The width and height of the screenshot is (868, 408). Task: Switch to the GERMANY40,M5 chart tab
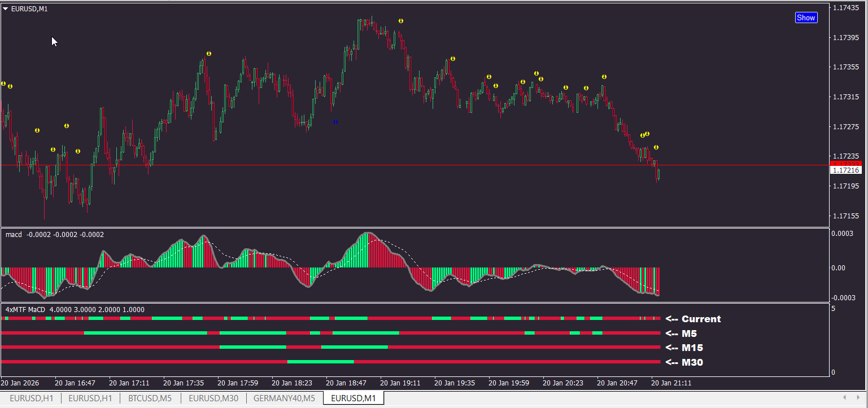pos(285,398)
